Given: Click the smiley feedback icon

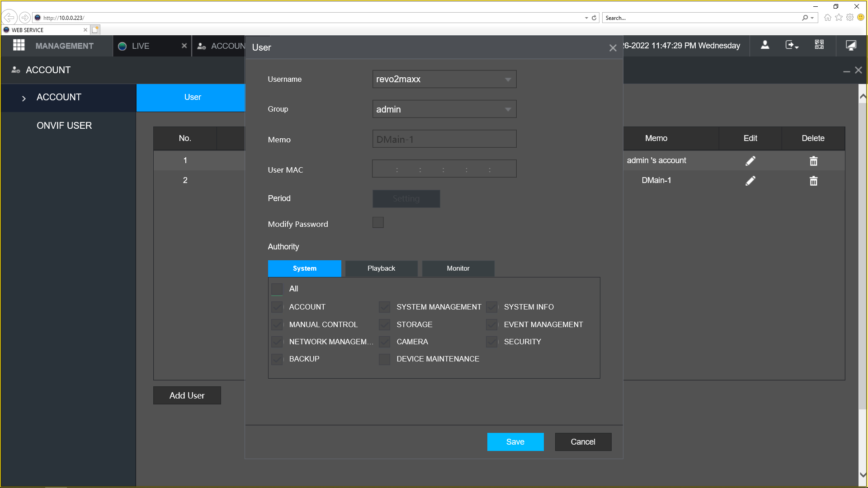Looking at the screenshot, I should tap(861, 18).
